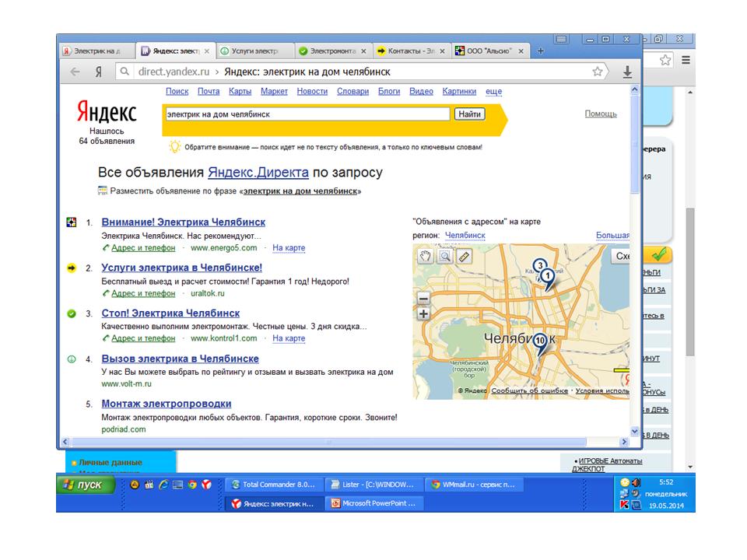Select the map ruler tool
747x560 pixels.
(x=464, y=257)
